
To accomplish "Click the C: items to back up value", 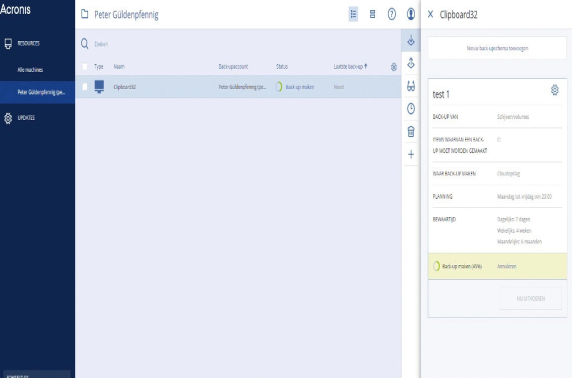I will click(499, 139).
